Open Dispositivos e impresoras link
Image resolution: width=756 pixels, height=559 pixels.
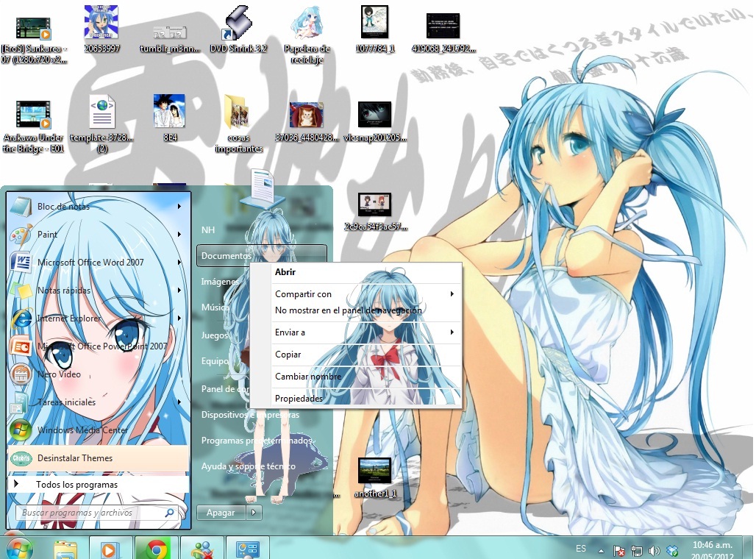[x=250, y=414]
